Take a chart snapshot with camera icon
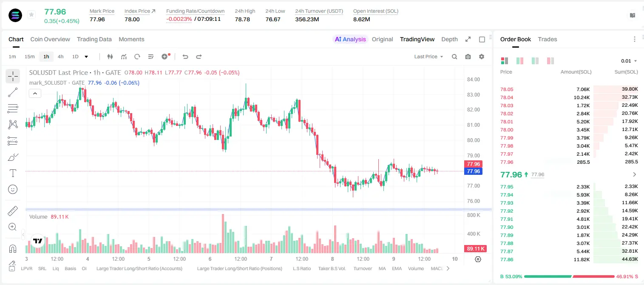Screen dimensions: 644x285 (x=468, y=57)
